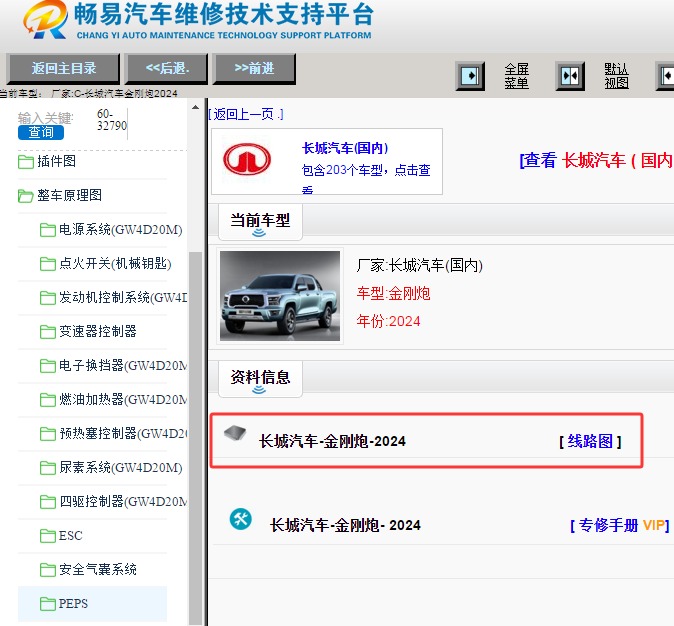Click the Chang Yi platform logo
Viewport: 674px width, 626px height.
46,19
